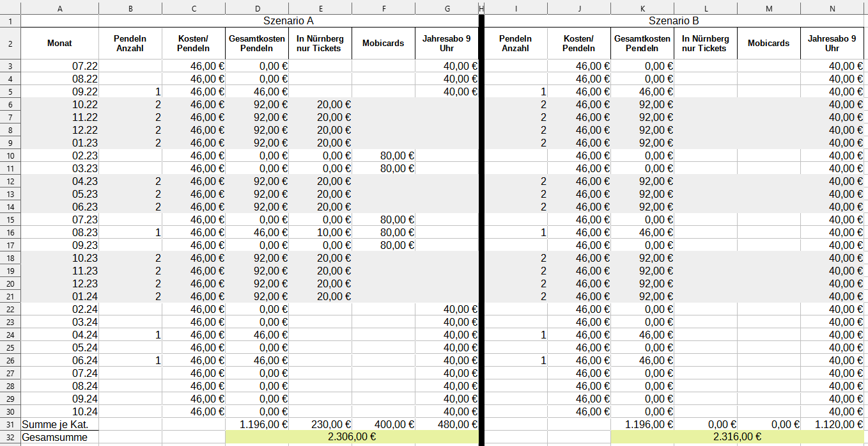Click the Summe je Kat. label cell
The image size is (868, 446).
click(59, 424)
